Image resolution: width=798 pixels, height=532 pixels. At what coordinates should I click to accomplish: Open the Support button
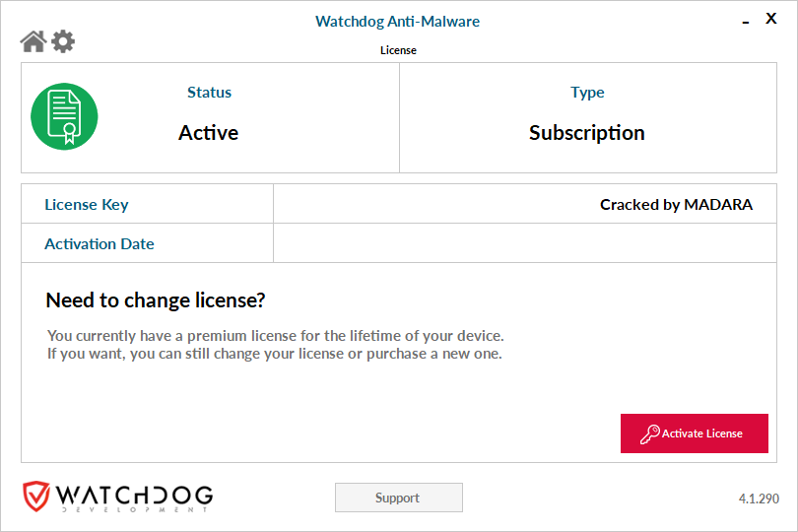(x=398, y=498)
